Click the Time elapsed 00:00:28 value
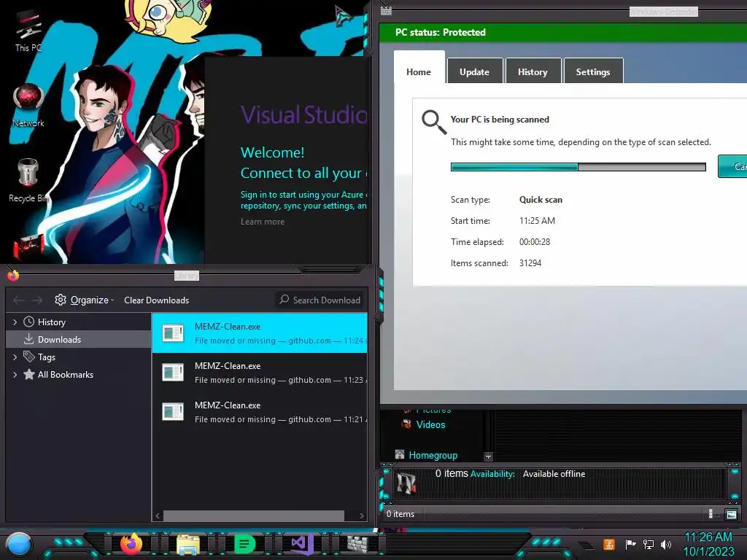This screenshot has width=747, height=560. 535,242
